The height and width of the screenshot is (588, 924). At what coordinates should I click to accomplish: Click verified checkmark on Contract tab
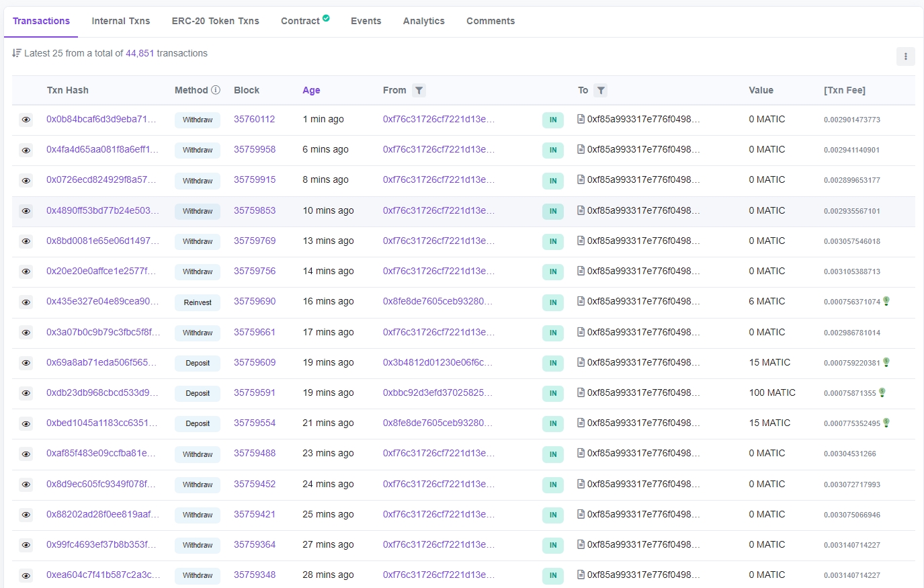(326, 18)
